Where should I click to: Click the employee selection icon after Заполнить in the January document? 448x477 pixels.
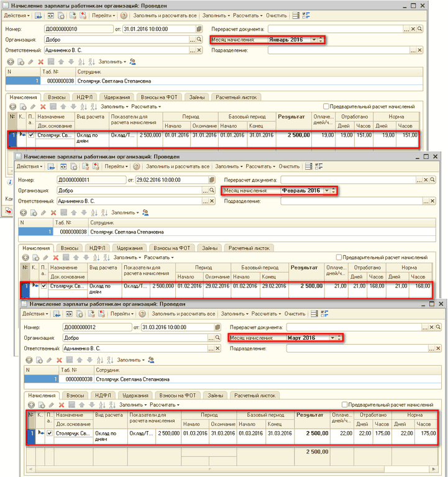(x=132, y=62)
